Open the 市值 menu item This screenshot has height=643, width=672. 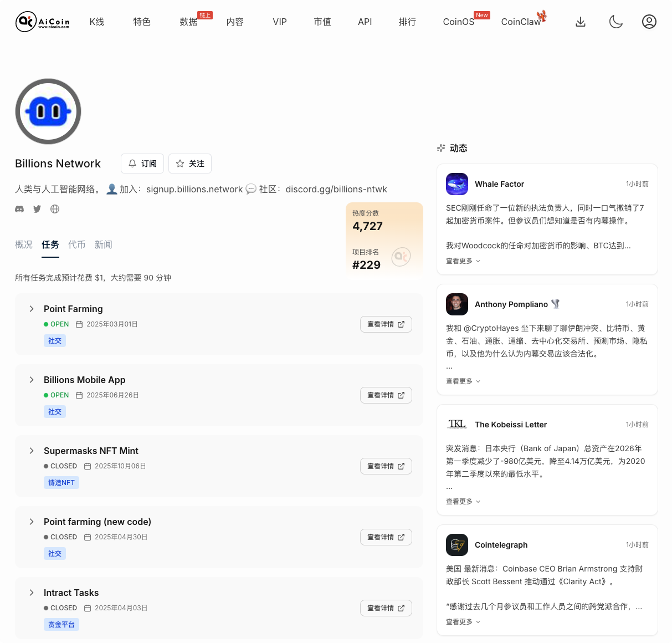pos(322,22)
